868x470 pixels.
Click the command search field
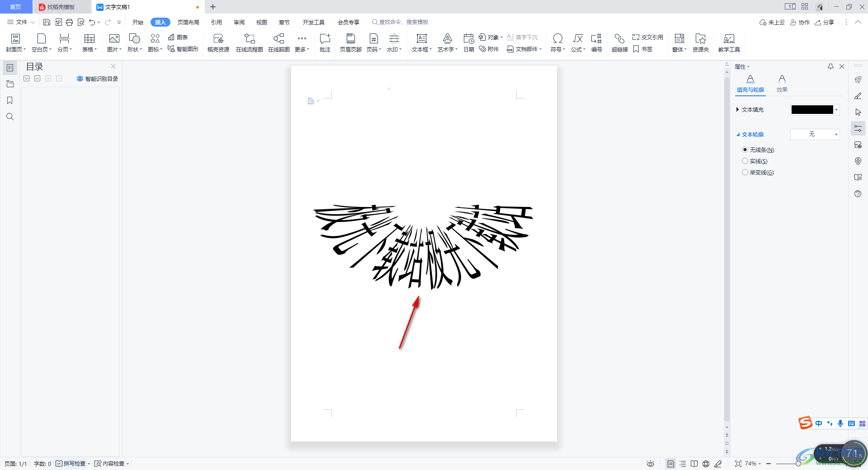pos(400,22)
